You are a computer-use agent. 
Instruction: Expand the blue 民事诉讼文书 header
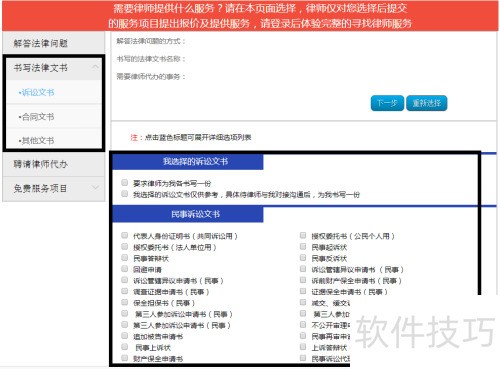tap(188, 214)
